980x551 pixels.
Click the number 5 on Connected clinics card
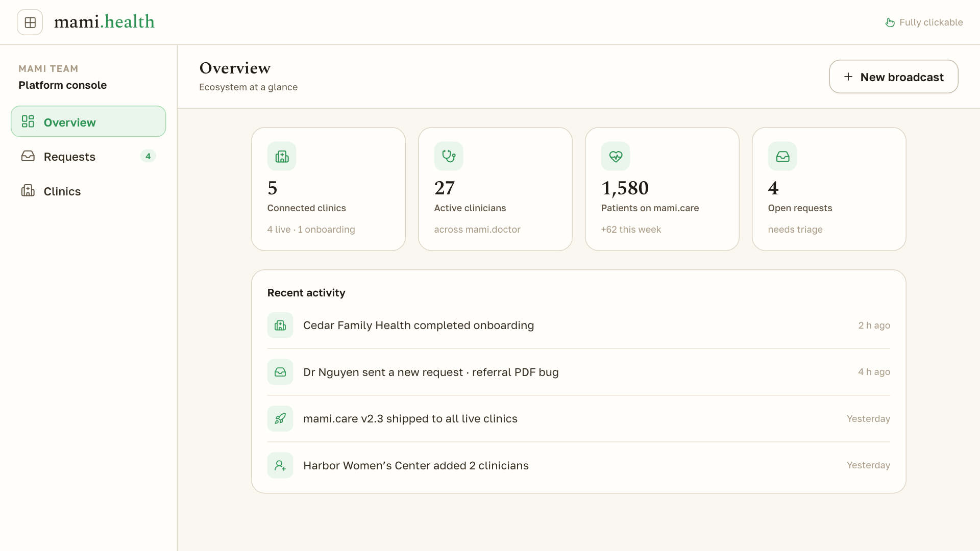(273, 188)
